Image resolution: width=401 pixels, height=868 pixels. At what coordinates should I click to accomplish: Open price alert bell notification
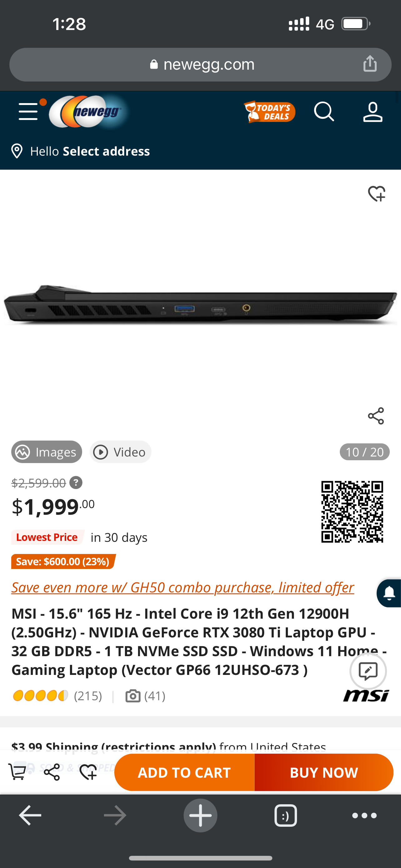point(389,593)
